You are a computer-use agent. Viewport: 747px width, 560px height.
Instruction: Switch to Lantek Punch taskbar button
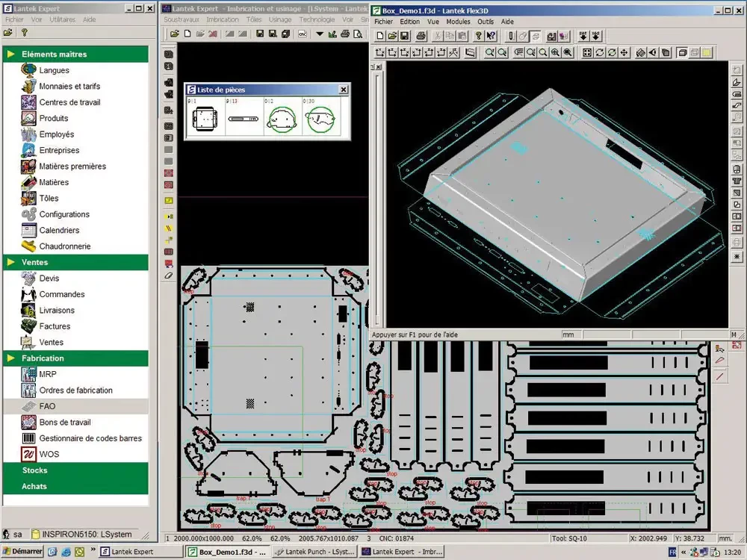click(315, 552)
